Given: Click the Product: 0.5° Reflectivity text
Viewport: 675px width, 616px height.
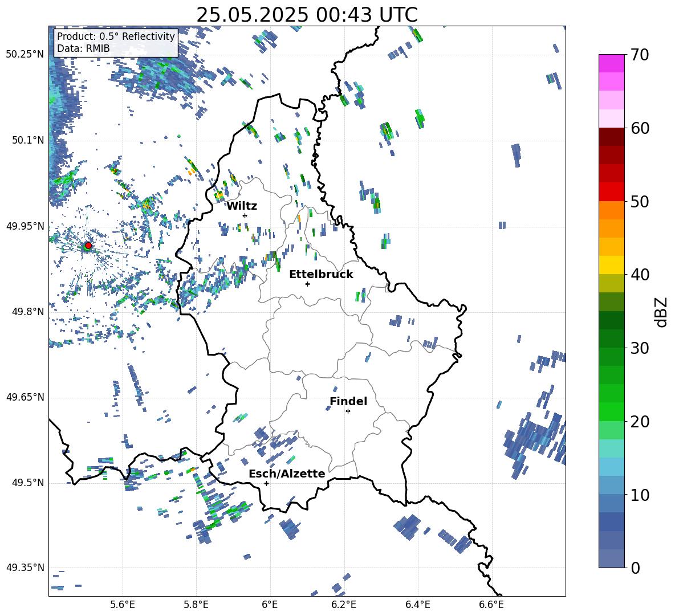Looking at the screenshot, I should [x=116, y=36].
